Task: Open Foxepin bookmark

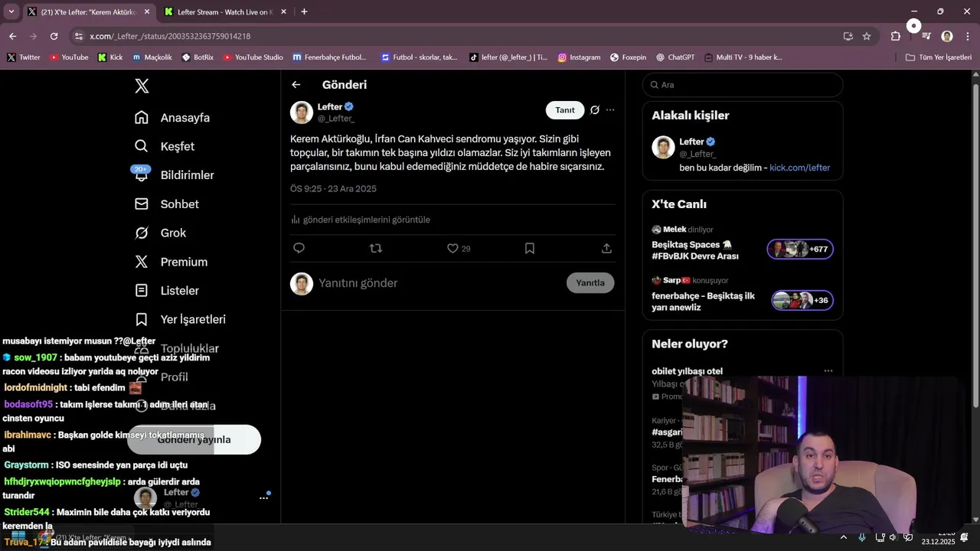Action: click(628, 57)
